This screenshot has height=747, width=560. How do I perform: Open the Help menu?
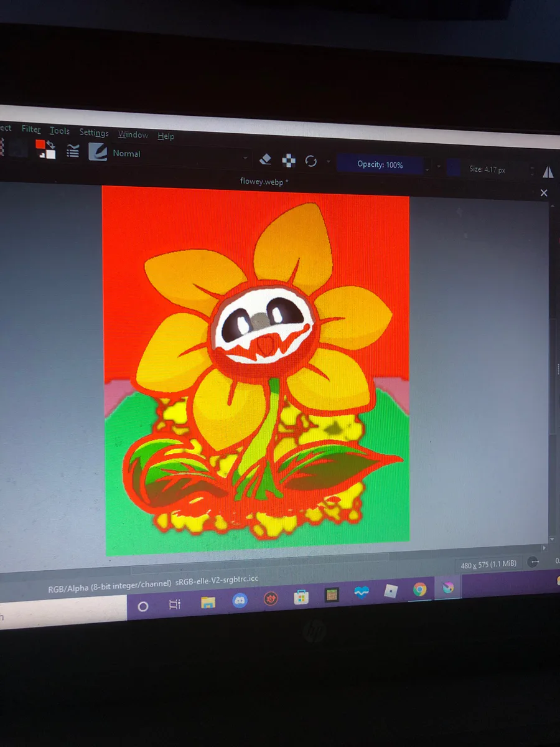[x=166, y=136]
